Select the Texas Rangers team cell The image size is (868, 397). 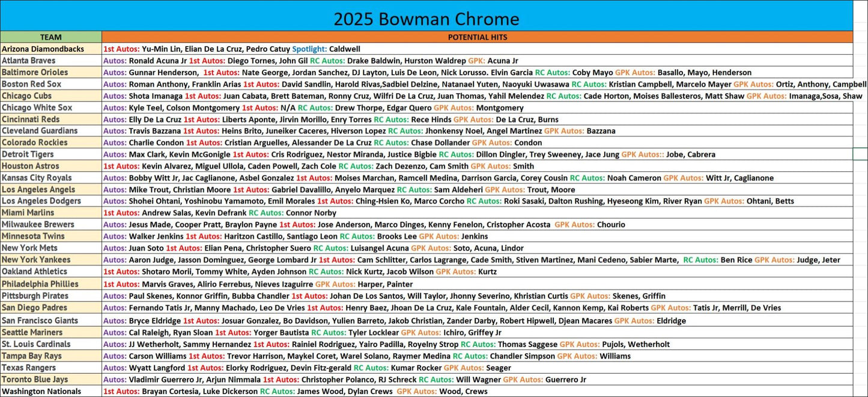(51, 368)
